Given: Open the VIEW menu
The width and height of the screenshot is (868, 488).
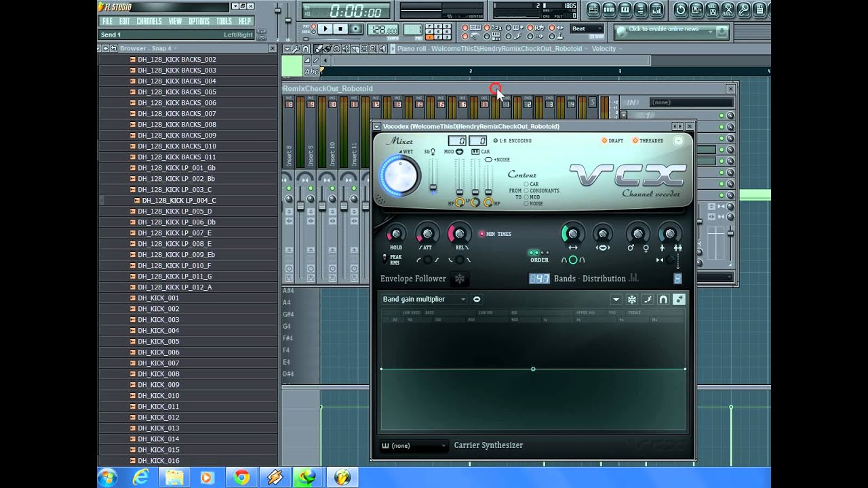Looking at the screenshot, I should point(175,21).
